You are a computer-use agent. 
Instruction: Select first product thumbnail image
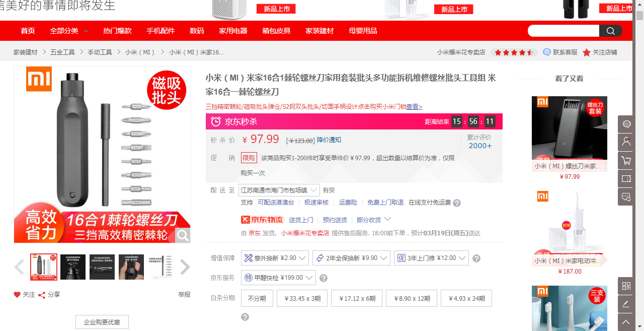[x=44, y=267]
